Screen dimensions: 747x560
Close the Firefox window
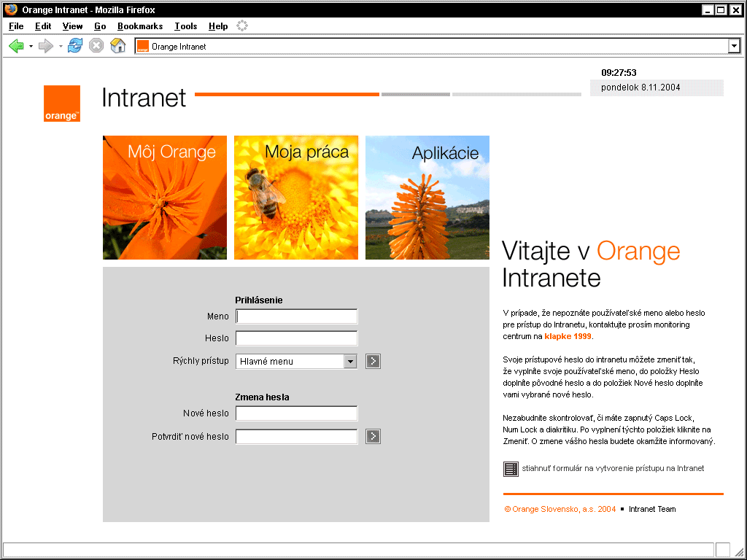(x=737, y=9)
